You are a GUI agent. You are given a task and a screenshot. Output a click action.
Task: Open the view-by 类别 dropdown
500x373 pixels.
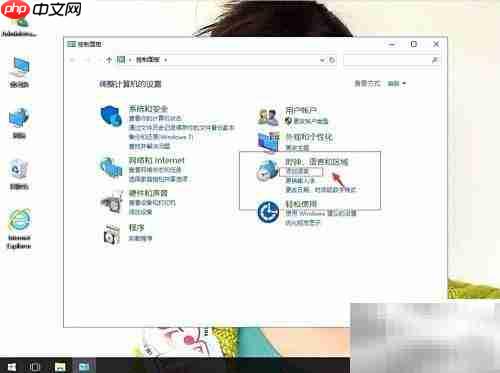397,83
